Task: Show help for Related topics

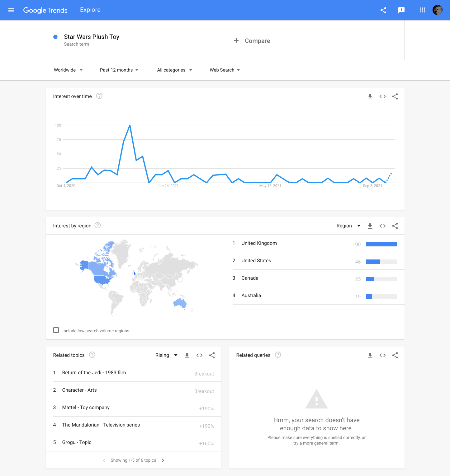Action: (92, 355)
